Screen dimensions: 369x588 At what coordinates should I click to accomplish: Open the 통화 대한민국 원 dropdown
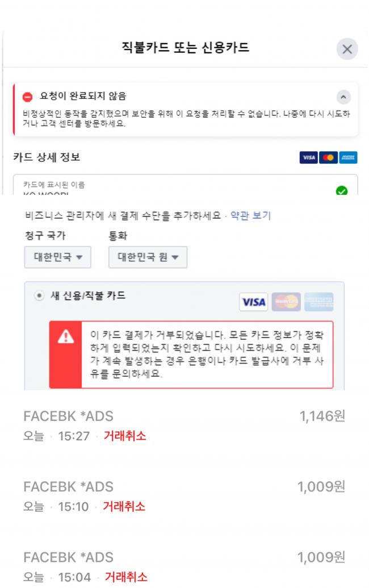click(148, 257)
